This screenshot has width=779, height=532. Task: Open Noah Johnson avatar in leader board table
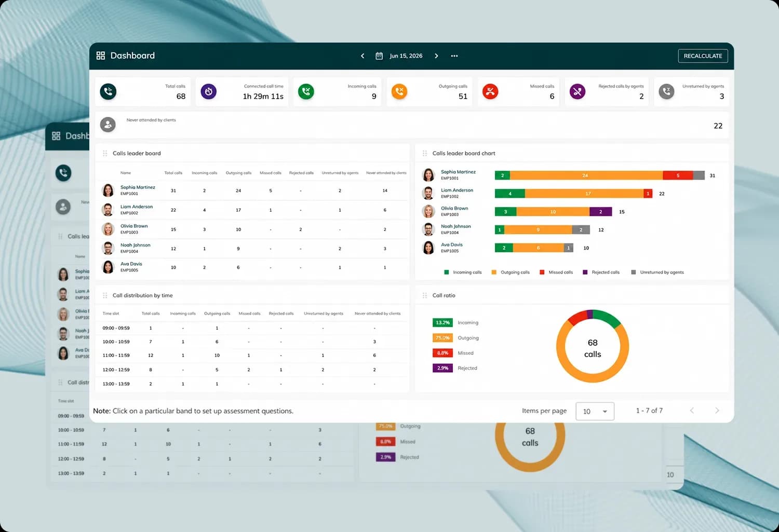coord(108,248)
